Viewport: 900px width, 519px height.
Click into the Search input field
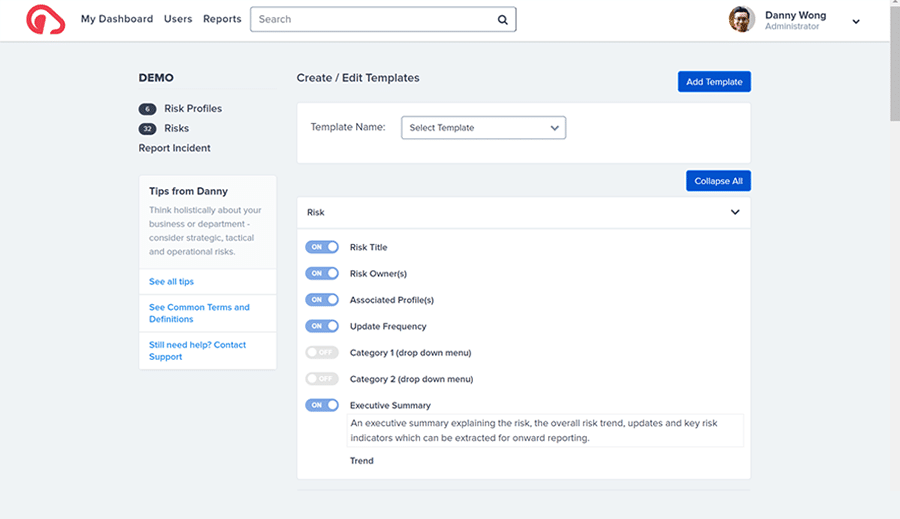tap(373, 20)
